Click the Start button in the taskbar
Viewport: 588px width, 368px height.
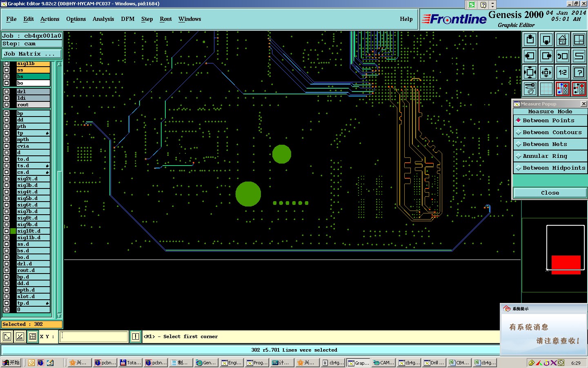pos(11,363)
